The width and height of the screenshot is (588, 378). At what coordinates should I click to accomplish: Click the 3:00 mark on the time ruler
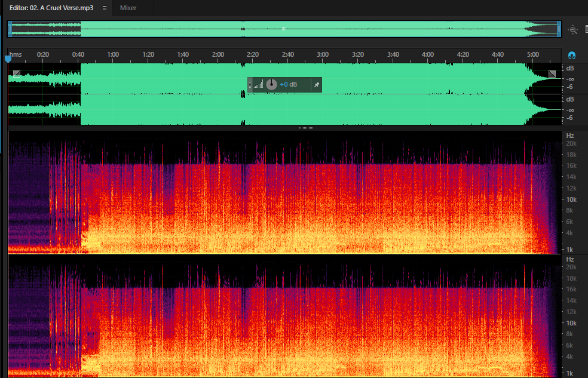pos(323,55)
